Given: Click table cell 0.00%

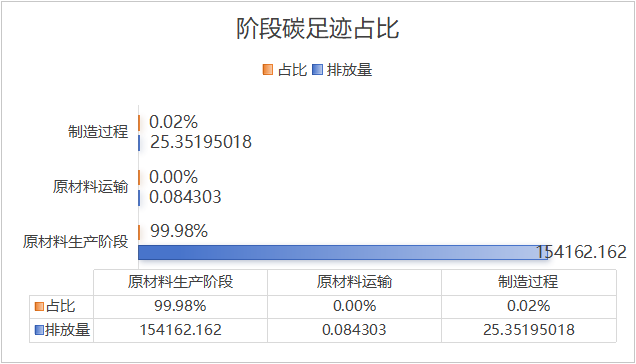Looking at the screenshot, I should click(355, 306).
